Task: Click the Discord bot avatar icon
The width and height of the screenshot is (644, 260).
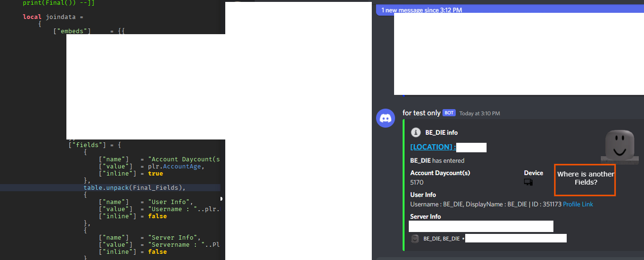Action: (386, 118)
